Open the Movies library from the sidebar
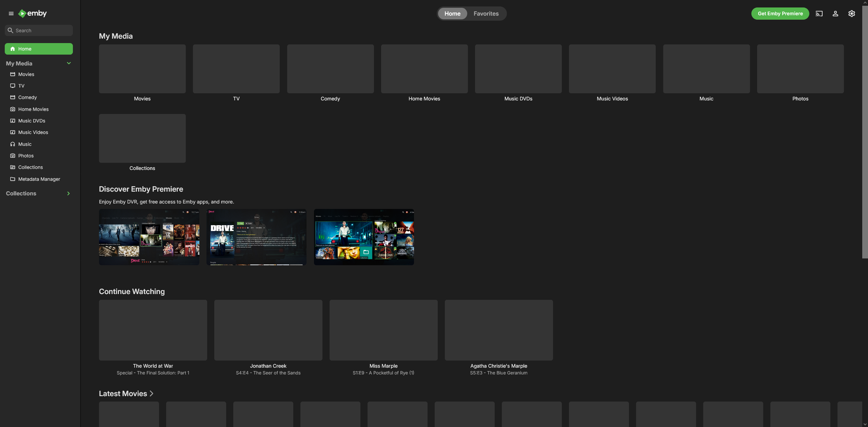Viewport: 868px width, 427px height. tap(26, 74)
